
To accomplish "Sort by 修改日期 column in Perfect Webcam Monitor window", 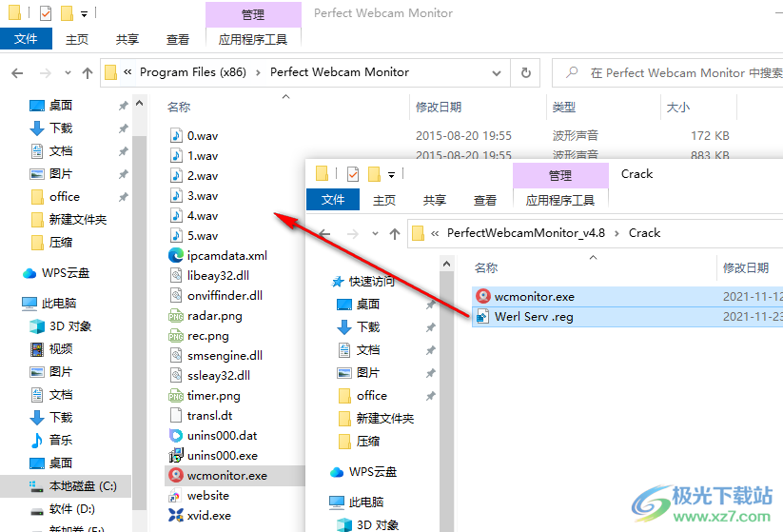I will (439, 108).
